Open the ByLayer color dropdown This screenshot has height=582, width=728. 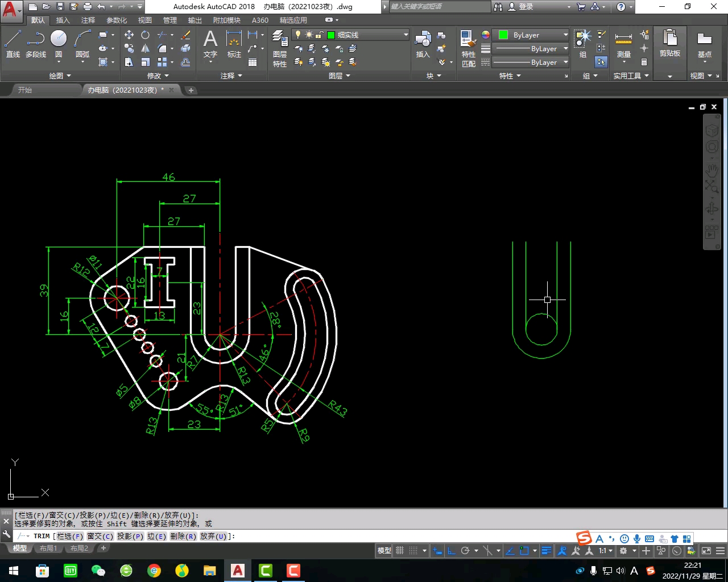[x=533, y=35]
